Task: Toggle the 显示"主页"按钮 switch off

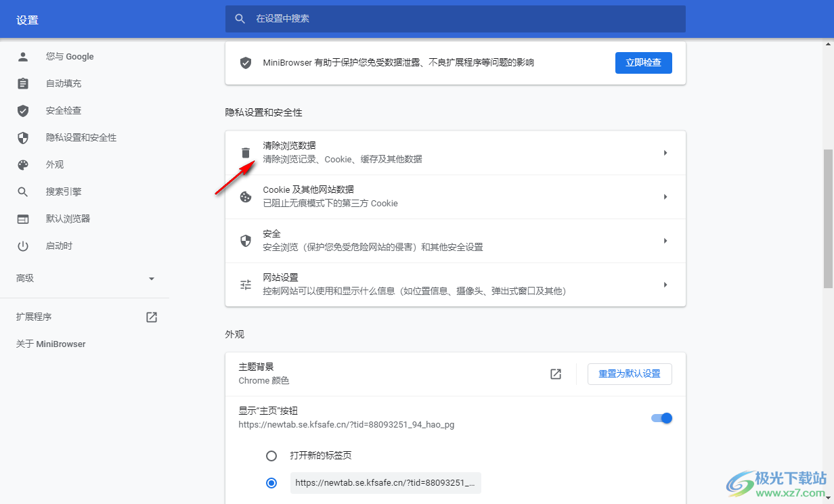Action: [x=661, y=417]
